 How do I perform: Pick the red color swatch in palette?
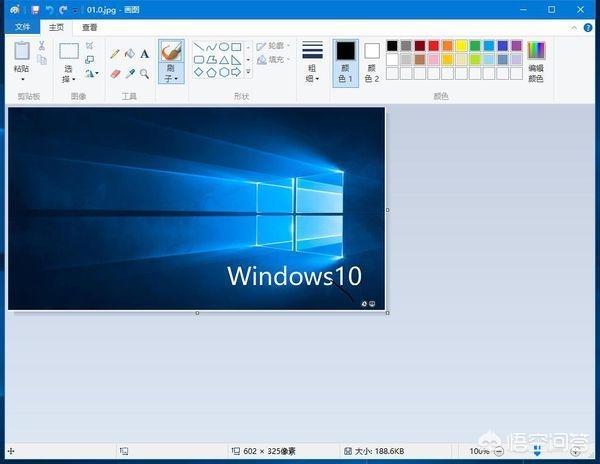(434, 46)
